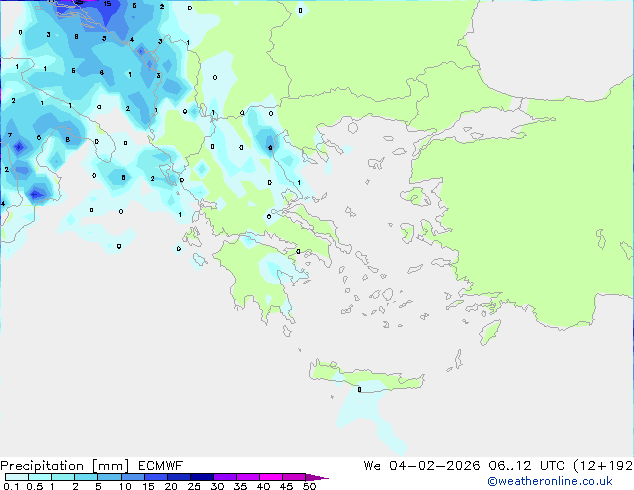Click the '0' value on Crete's south coast
Screen dimensions: 634x490
pyautogui.click(x=359, y=390)
